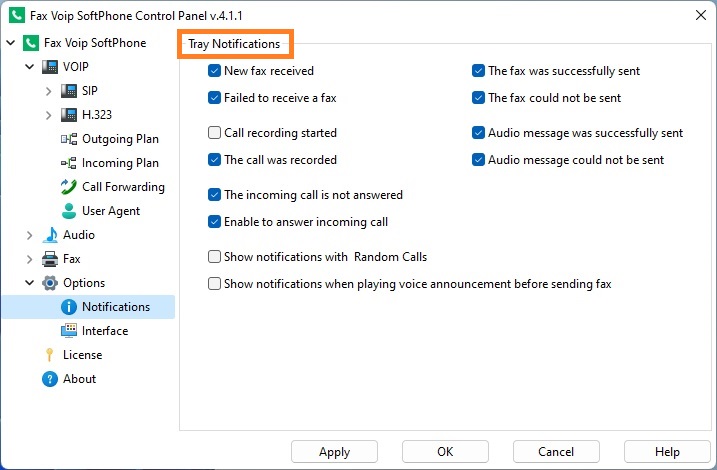
Task: Click the Cancel button
Action: pos(556,452)
